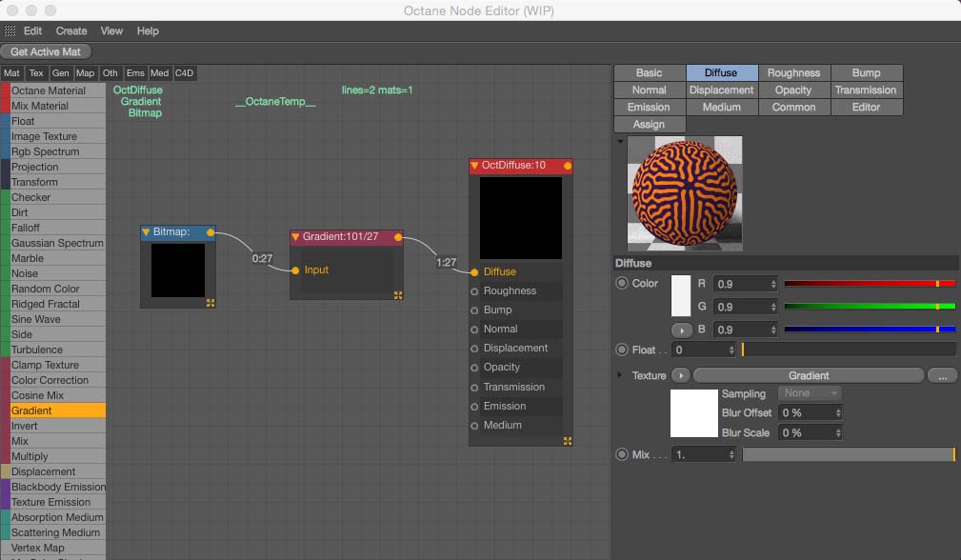Toggle the Color animation radio dot

click(x=622, y=283)
